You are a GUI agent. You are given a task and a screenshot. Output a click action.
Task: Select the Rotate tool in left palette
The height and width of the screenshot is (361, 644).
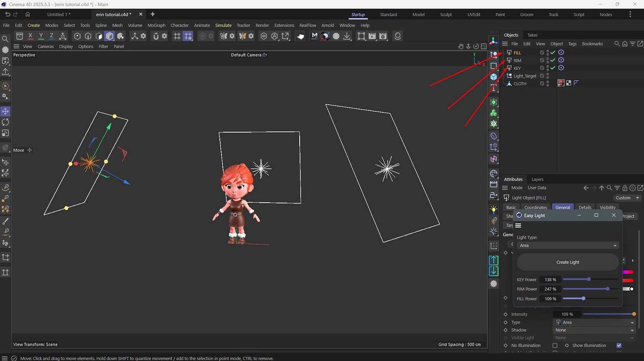click(x=6, y=122)
